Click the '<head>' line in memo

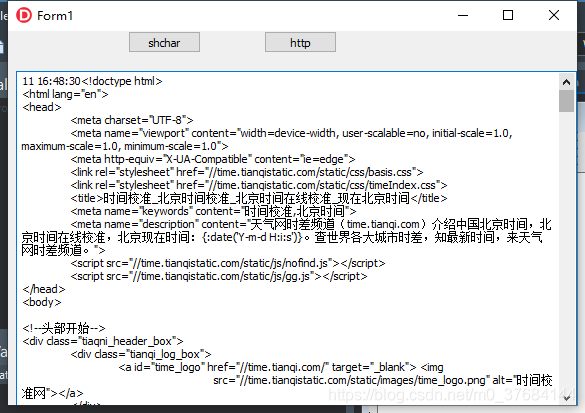point(42,107)
